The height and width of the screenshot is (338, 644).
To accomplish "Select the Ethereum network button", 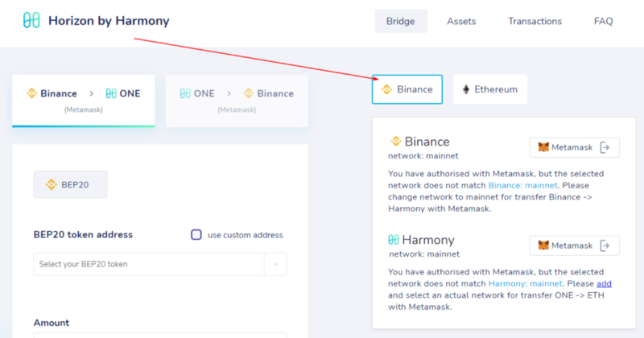I will tap(489, 89).
